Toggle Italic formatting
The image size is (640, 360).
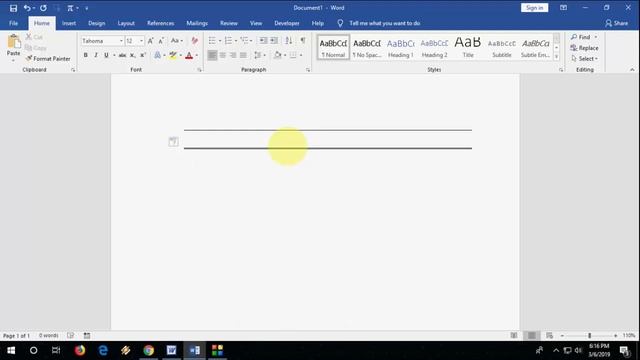pos(96,55)
